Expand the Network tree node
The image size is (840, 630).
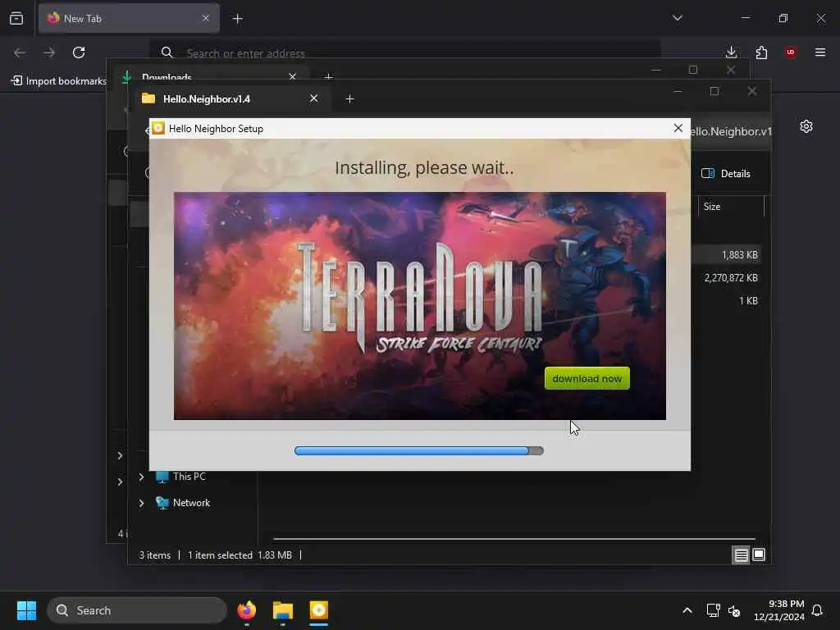click(x=141, y=503)
